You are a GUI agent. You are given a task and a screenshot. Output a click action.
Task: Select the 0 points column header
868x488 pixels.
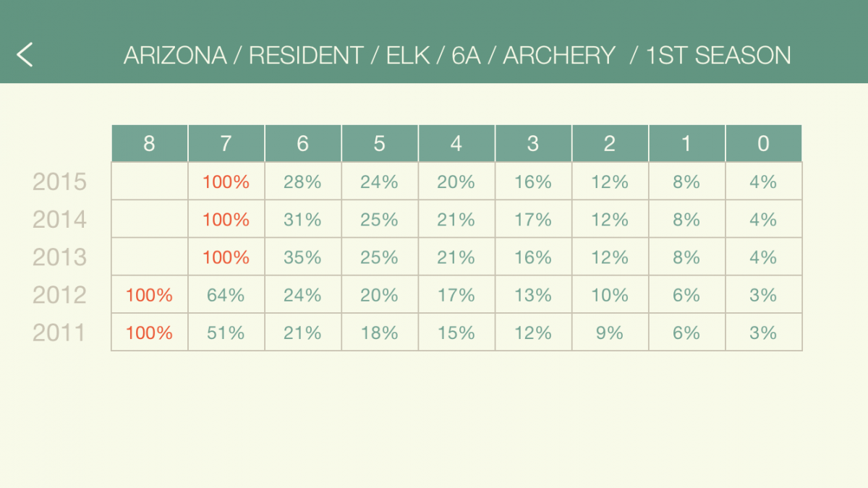point(764,143)
